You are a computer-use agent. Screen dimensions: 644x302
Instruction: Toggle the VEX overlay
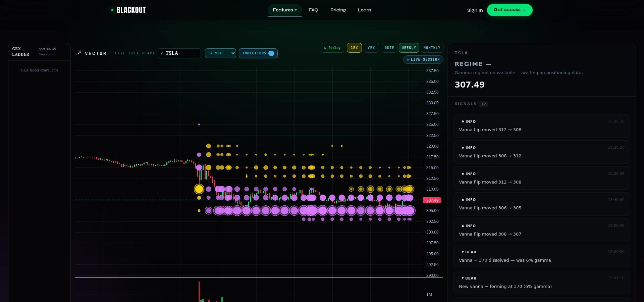click(x=371, y=48)
